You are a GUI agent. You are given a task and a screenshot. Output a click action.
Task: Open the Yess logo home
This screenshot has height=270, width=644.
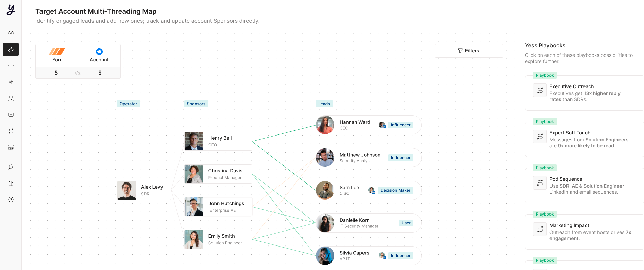point(11,10)
